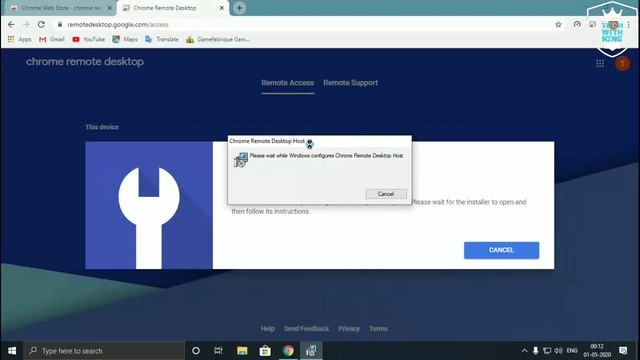The height and width of the screenshot is (360, 640).
Task: Open a new browser tab
Action: click(x=240, y=8)
